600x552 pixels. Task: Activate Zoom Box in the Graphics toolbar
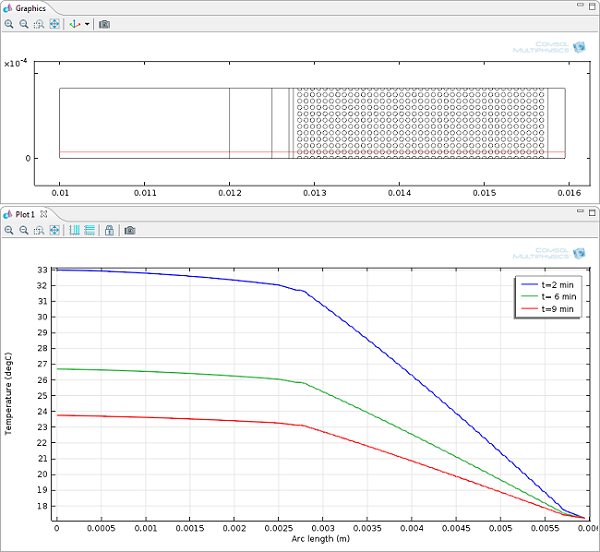38,24
